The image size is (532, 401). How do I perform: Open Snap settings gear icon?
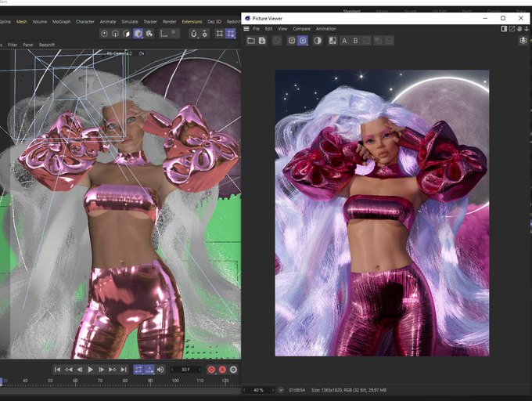coord(205,34)
